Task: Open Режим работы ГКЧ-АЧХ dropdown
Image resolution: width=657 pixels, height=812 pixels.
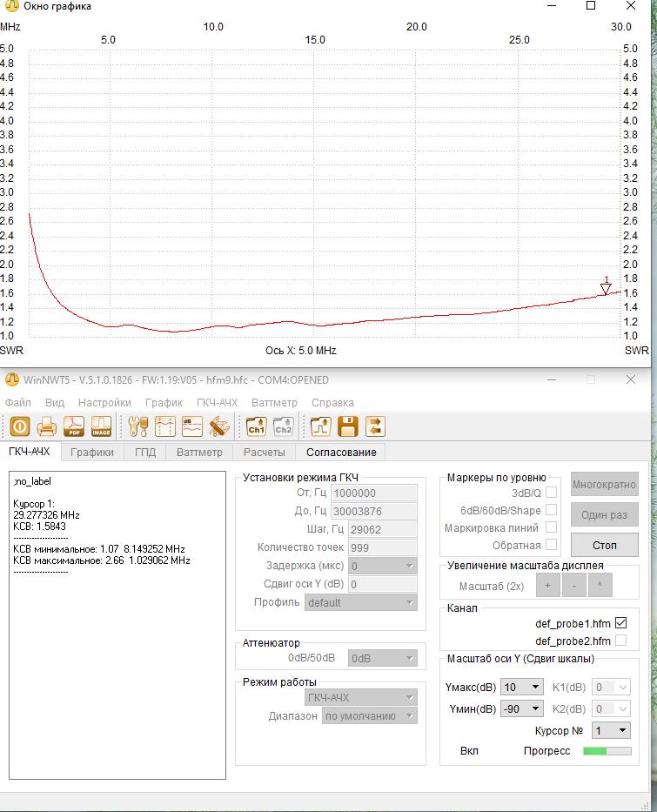Action: tap(361, 697)
